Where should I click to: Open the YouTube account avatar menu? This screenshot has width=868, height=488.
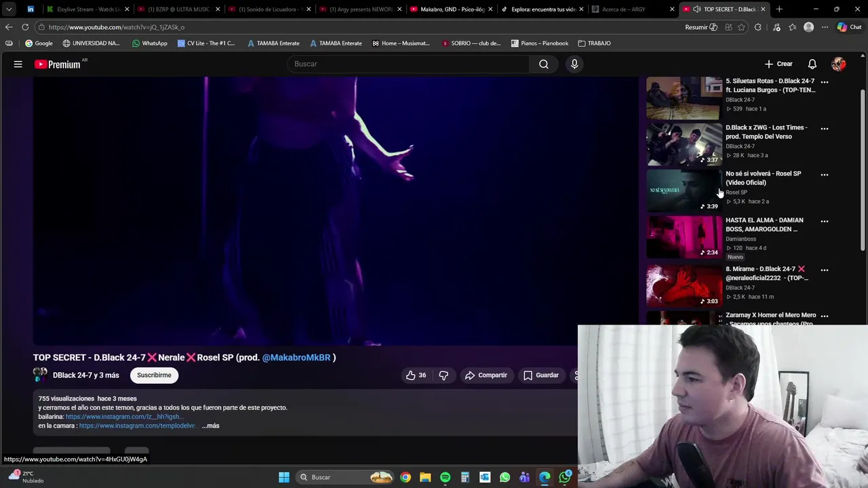tap(839, 64)
